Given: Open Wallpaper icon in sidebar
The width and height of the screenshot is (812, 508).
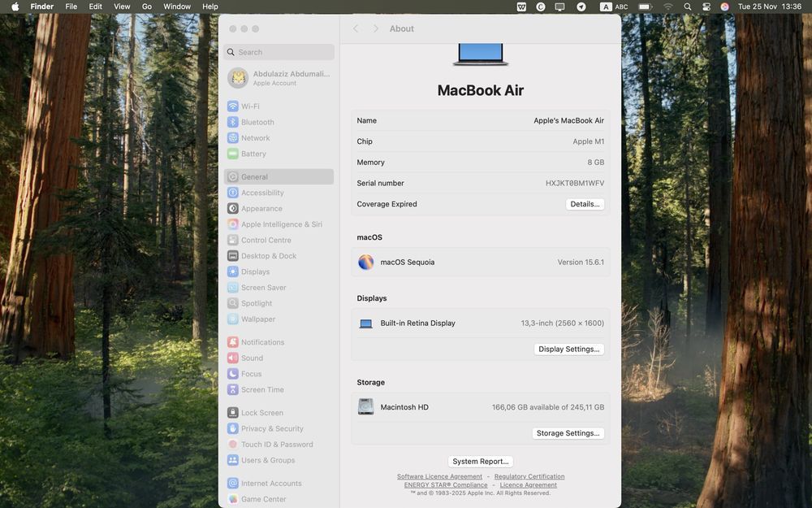Looking at the screenshot, I should click(233, 319).
